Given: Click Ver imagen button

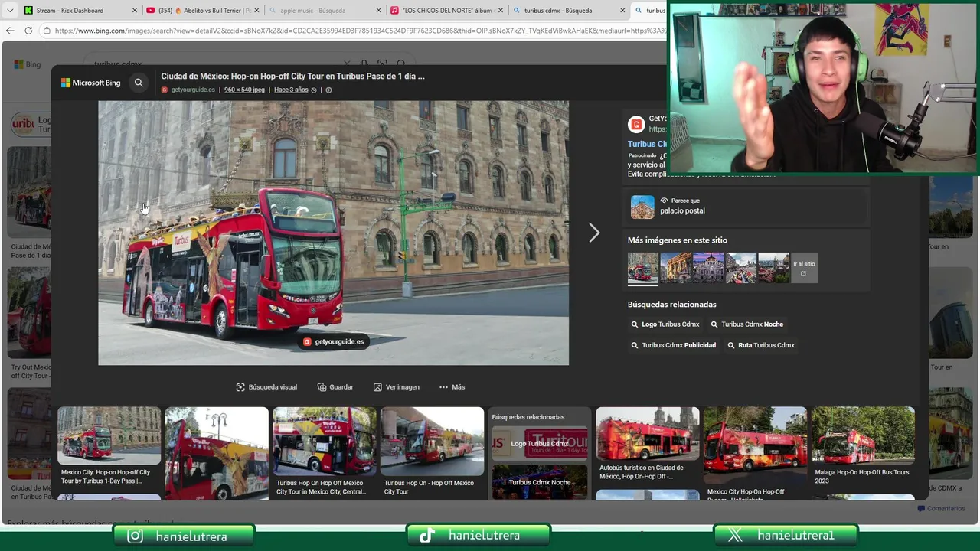Looking at the screenshot, I should (x=397, y=387).
